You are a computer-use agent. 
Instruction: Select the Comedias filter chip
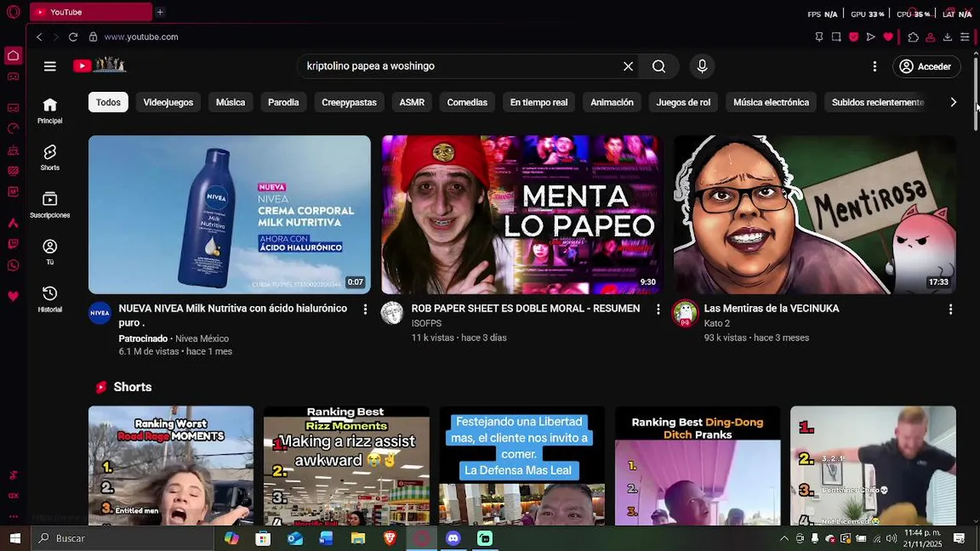coord(467,102)
